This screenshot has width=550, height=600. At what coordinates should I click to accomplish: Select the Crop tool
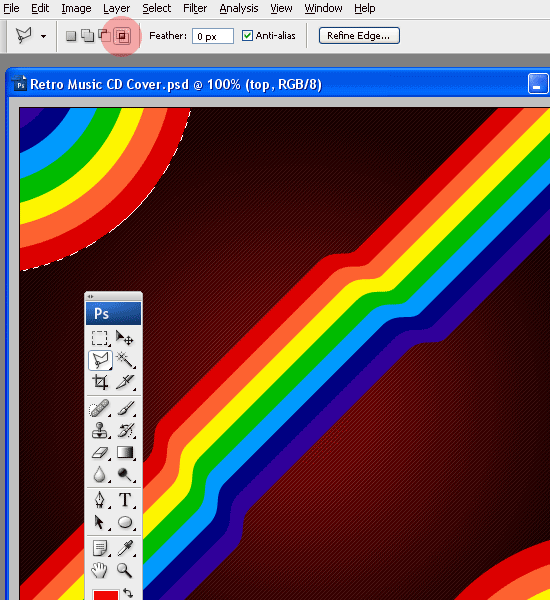tap(100, 382)
